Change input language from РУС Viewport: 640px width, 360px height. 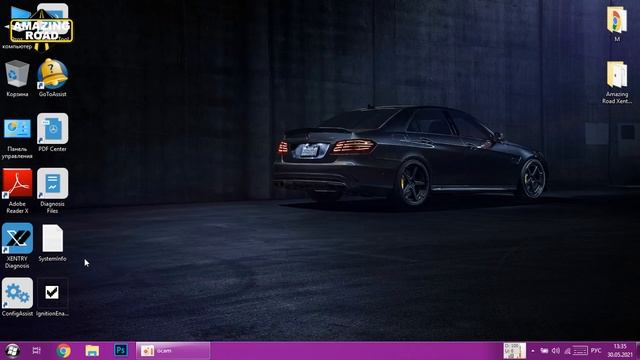click(596, 351)
